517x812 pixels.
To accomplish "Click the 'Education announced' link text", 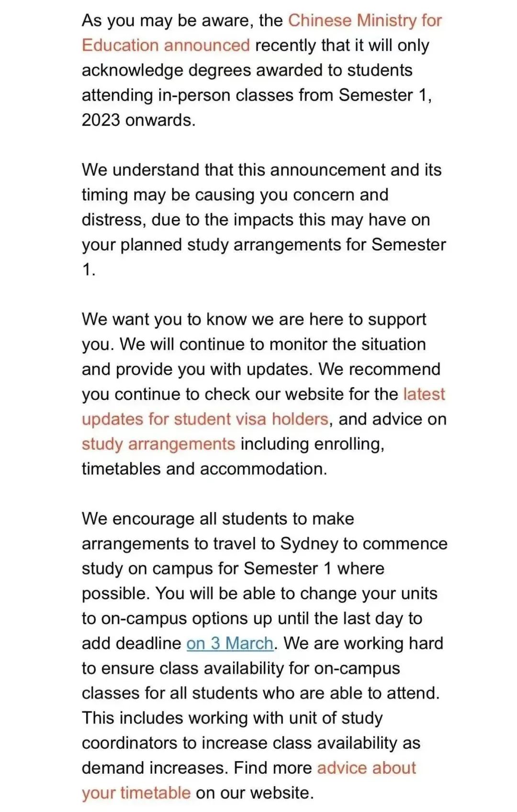I will (166, 46).
